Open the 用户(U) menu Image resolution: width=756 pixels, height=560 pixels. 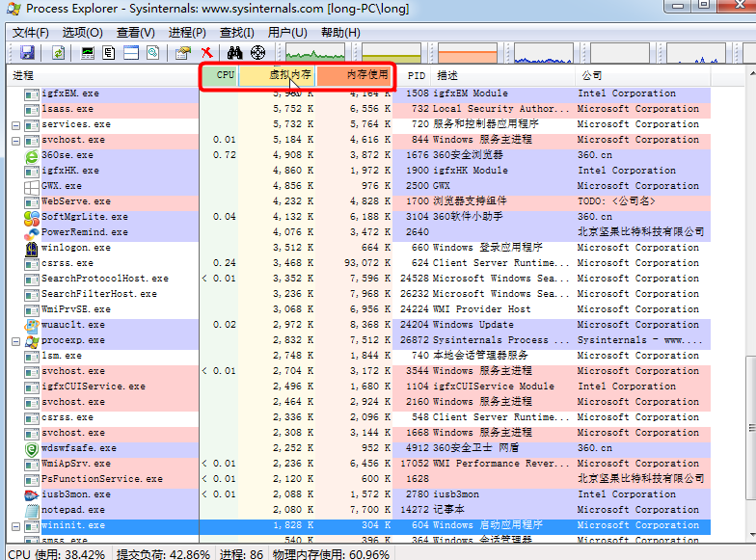pos(287,33)
